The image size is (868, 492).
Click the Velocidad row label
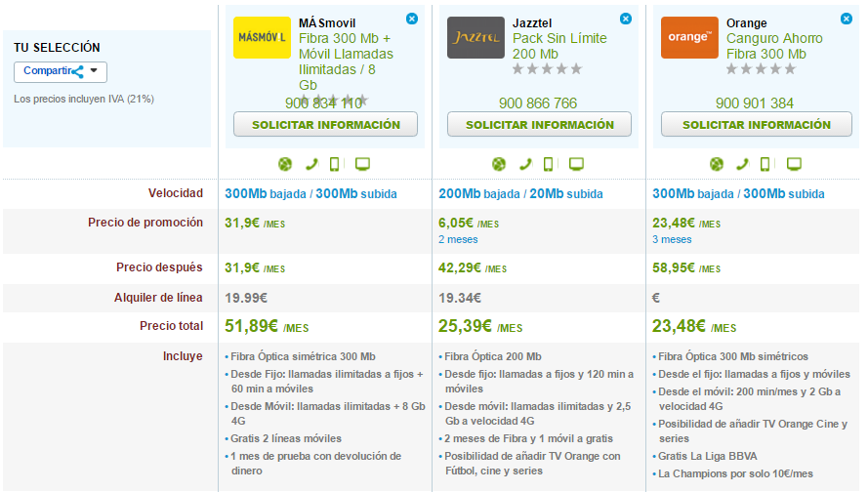[176, 193]
